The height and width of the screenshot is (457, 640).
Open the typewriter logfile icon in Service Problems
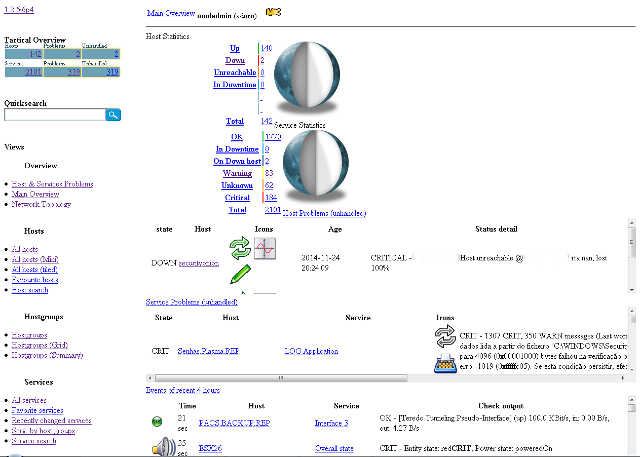[x=445, y=363]
